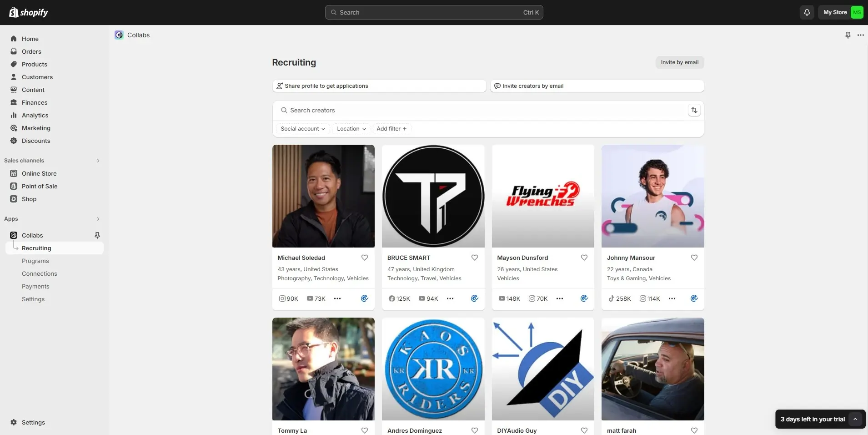The image size is (868, 435).
Task: Open store Settings at sidebar bottom
Action: 33,422
